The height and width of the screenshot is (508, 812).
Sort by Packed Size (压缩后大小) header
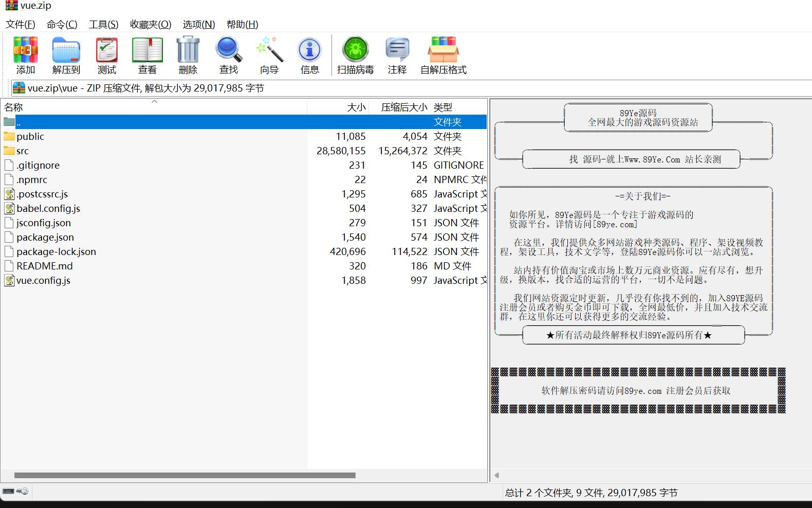(399, 107)
